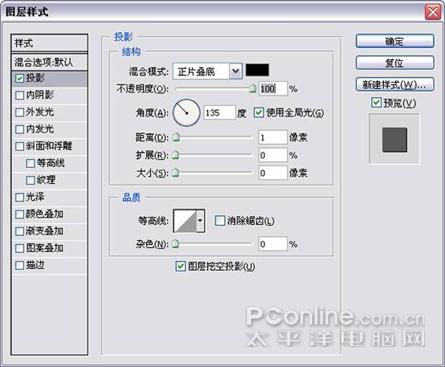Viewport: 445px width, 367px height.
Task: Click the 复位 reset button
Action: (395, 63)
